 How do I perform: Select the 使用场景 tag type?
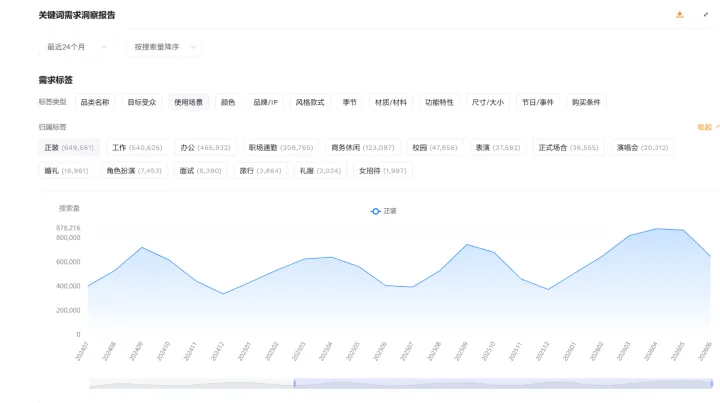188,102
